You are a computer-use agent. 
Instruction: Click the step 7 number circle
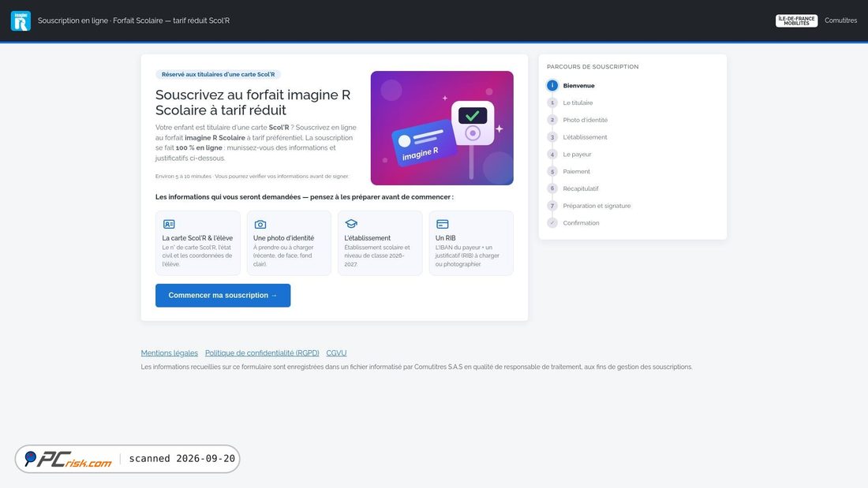(x=552, y=206)
